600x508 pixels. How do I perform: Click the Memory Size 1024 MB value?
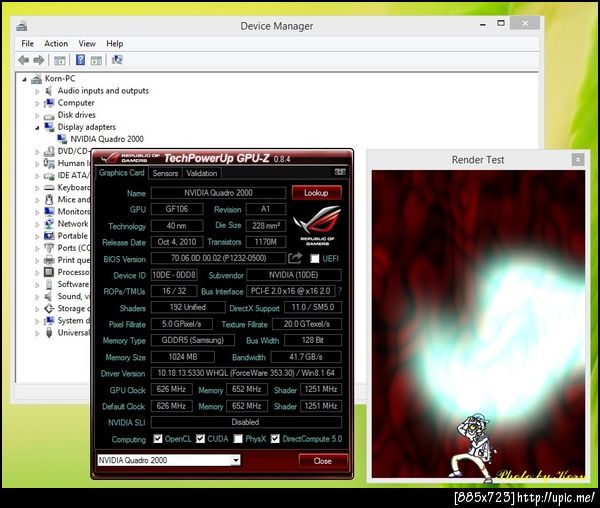[x=183, y=357]
